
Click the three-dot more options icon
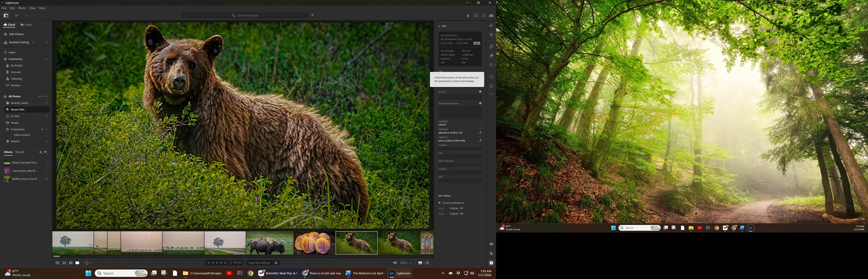491,94
